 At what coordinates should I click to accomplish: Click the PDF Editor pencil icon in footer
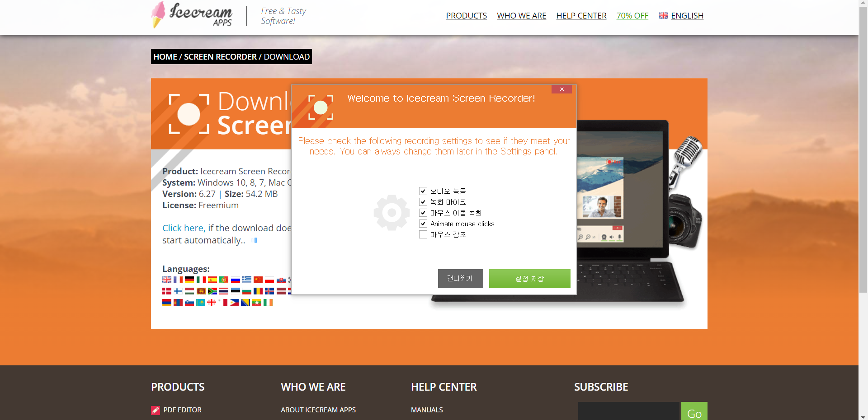pyautogui.click(x=156, y=410)
